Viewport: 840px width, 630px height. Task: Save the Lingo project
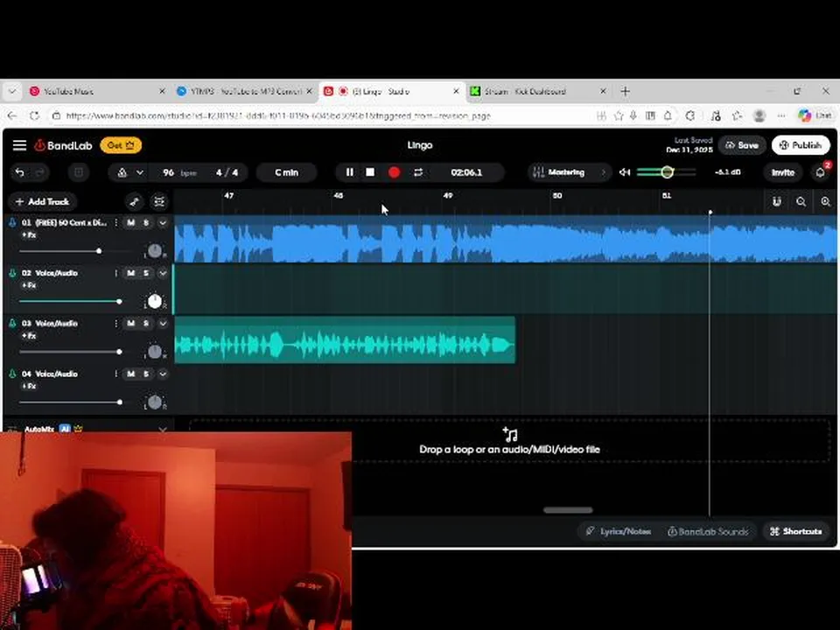[742, 145]
